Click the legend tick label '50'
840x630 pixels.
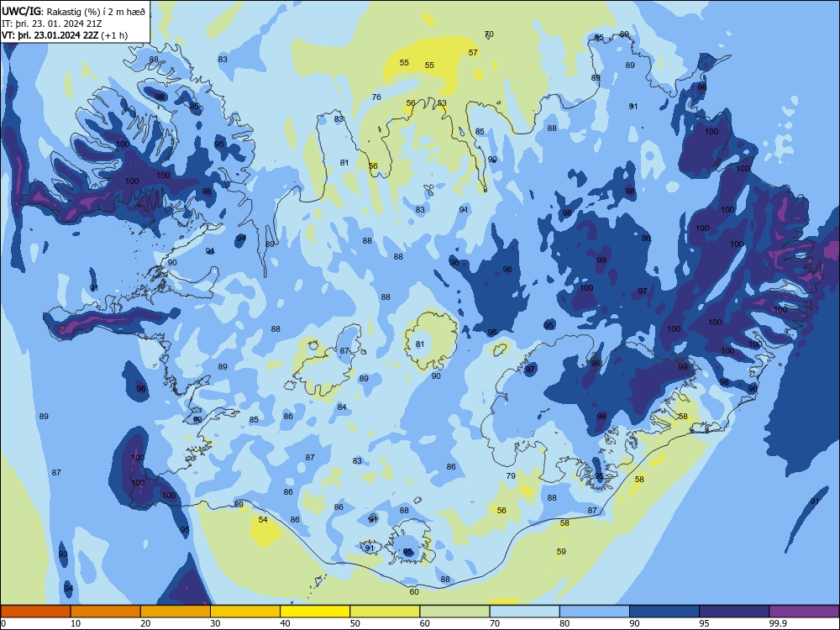click(354, 623)
